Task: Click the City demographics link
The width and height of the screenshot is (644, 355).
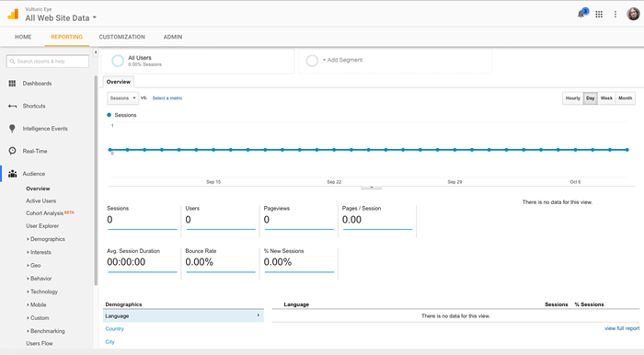Action: [109, 342]
